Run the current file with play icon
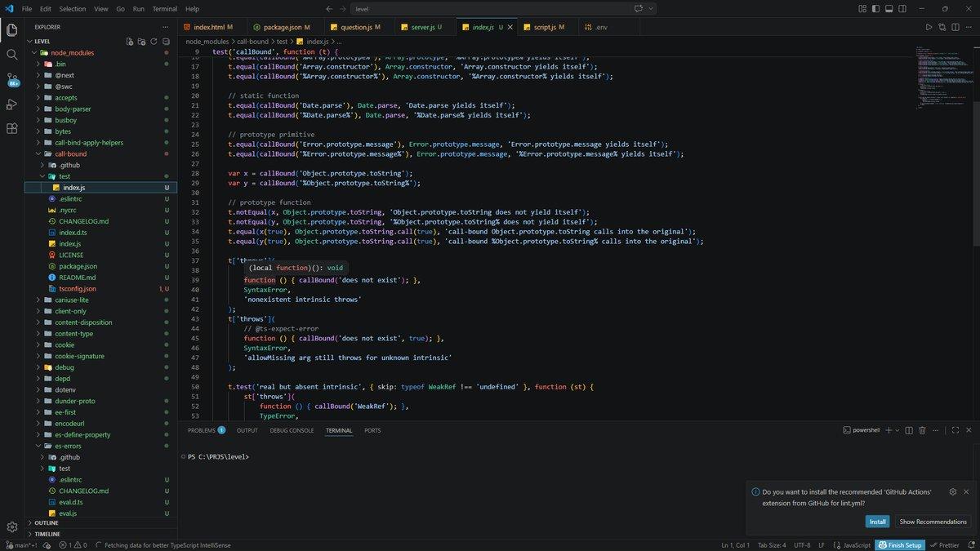The height and width of the screenshot is (551, 980). pos(929,27)
